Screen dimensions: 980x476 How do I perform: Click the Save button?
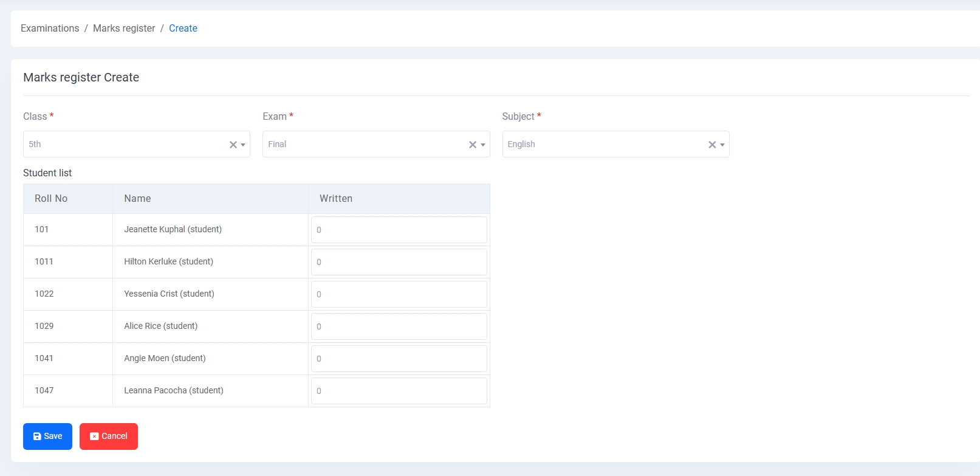(47, 436)
